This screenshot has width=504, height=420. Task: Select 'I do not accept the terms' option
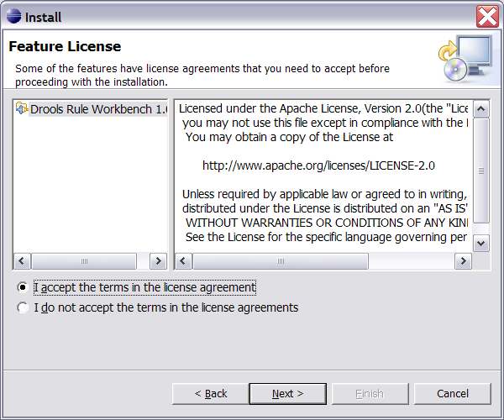tap(22, 307)
